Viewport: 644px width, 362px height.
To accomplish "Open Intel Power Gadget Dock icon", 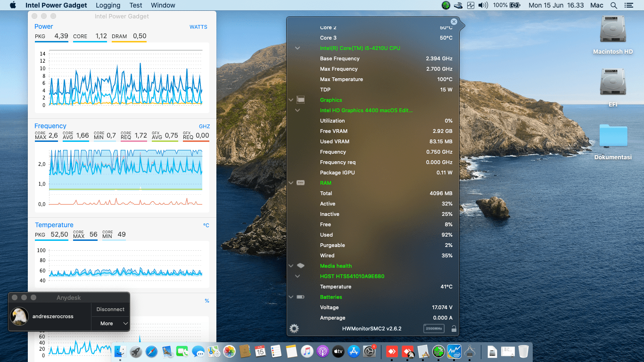I will click(454, 351).
